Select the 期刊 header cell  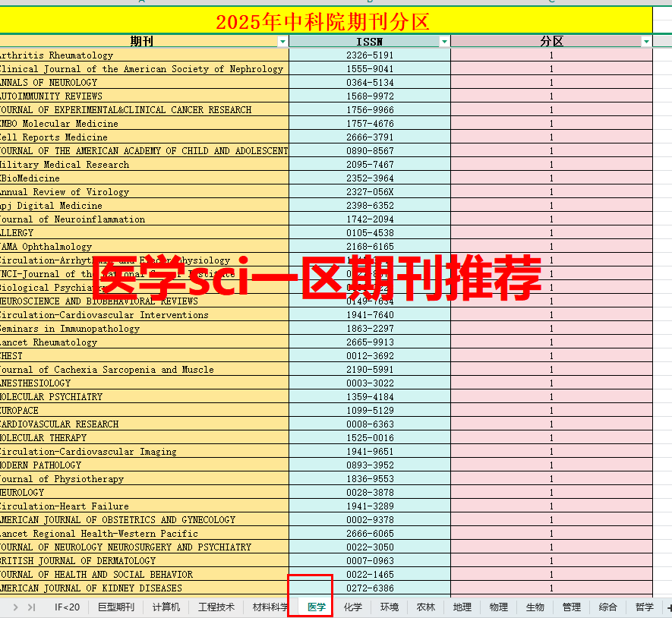point(144,42)
